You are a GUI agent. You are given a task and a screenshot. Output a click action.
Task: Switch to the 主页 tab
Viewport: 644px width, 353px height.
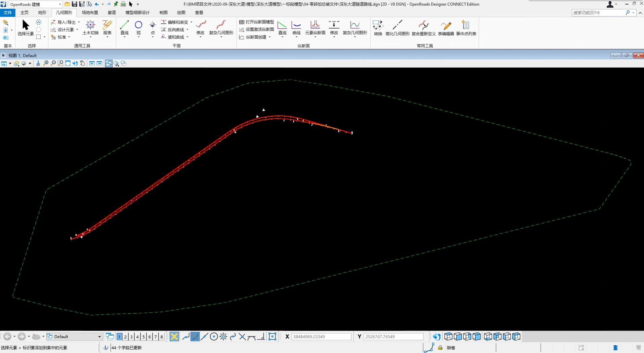pos(25,12)
